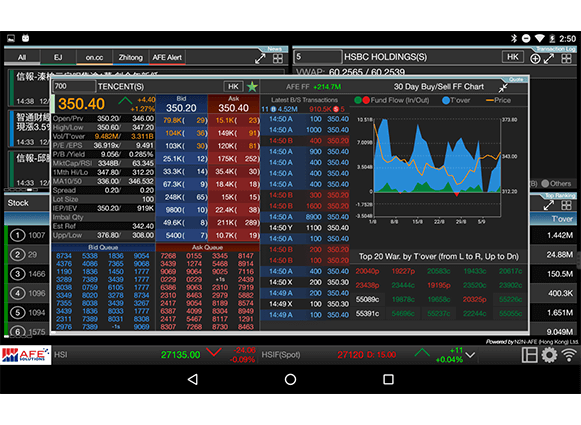Open ranked stock 3 code 1466

(x=28, y=274)
